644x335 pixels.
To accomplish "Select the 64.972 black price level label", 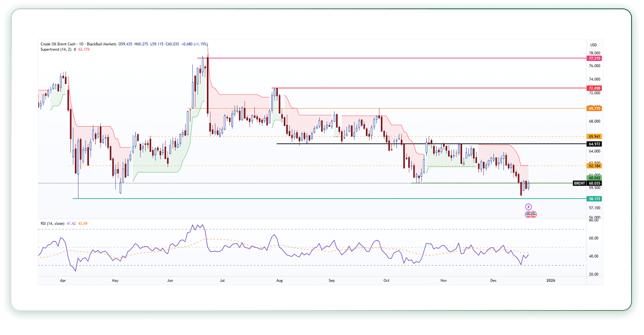I will point(594,144).
